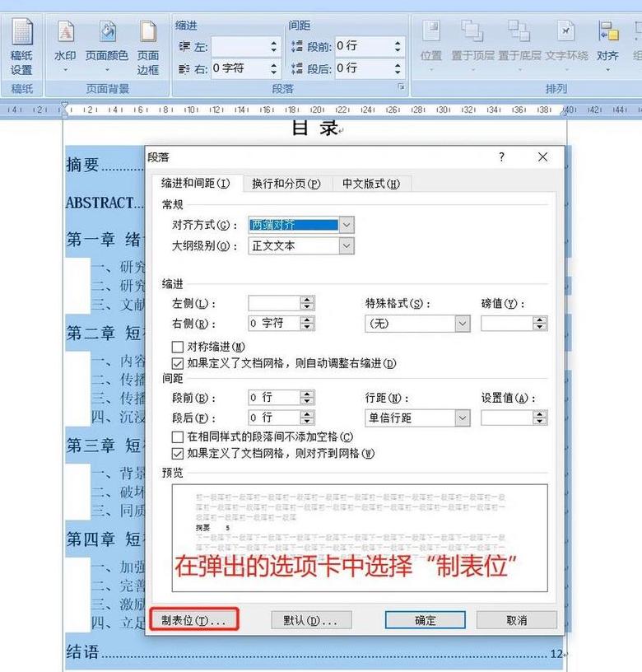This screenshot has width=642, height=672.
Task: Click the 段前 spacing spinner in dialog
Action: coord(307,398)
